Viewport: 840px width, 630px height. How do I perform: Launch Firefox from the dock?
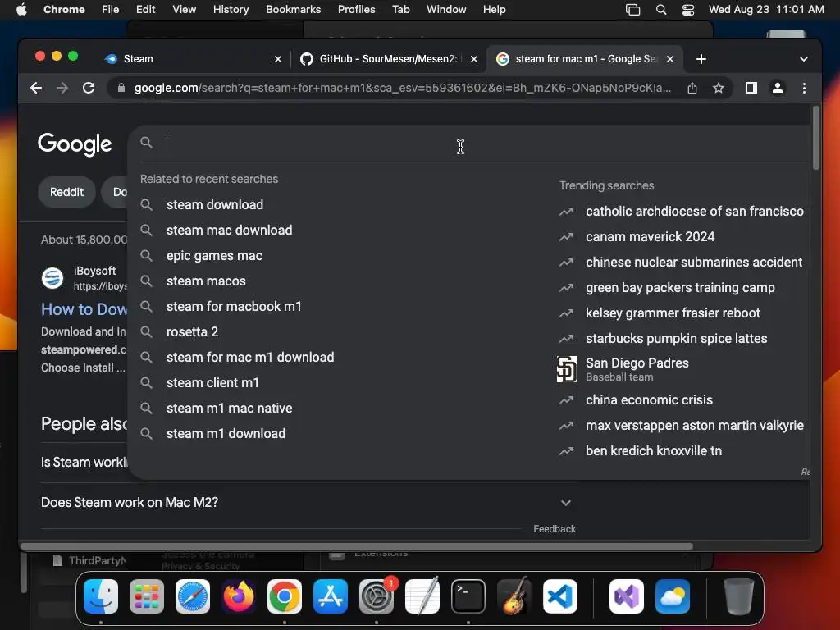(x=239, y=596)
